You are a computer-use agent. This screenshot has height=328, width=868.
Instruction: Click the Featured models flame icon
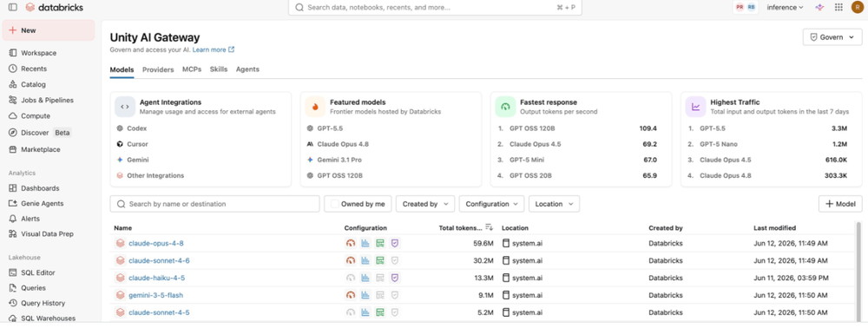click(x=315, y=107)
